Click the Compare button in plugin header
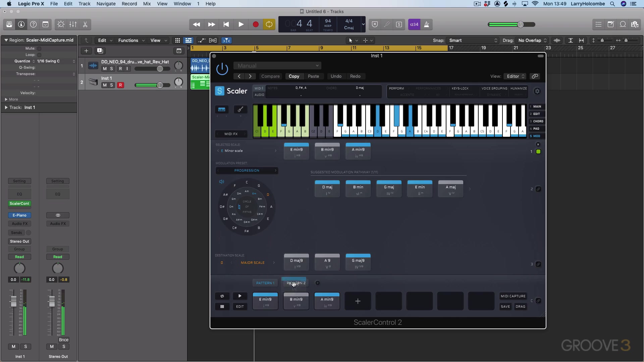644x362 pixels. point(270,76)
